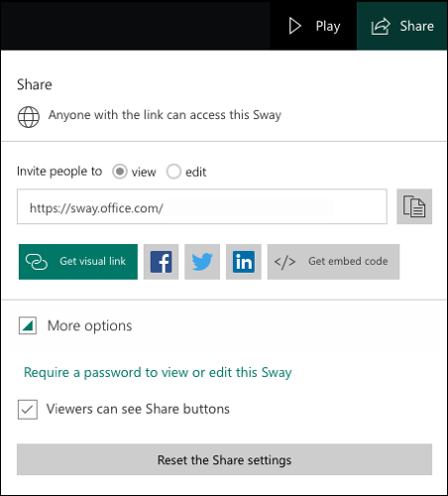Copy the link using the copy icon
Viewport: 448px width, 496px height.
click(414, 206)
